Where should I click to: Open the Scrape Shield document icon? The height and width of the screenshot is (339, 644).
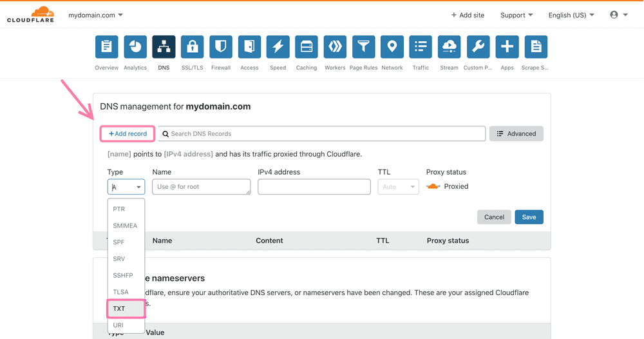536,47
